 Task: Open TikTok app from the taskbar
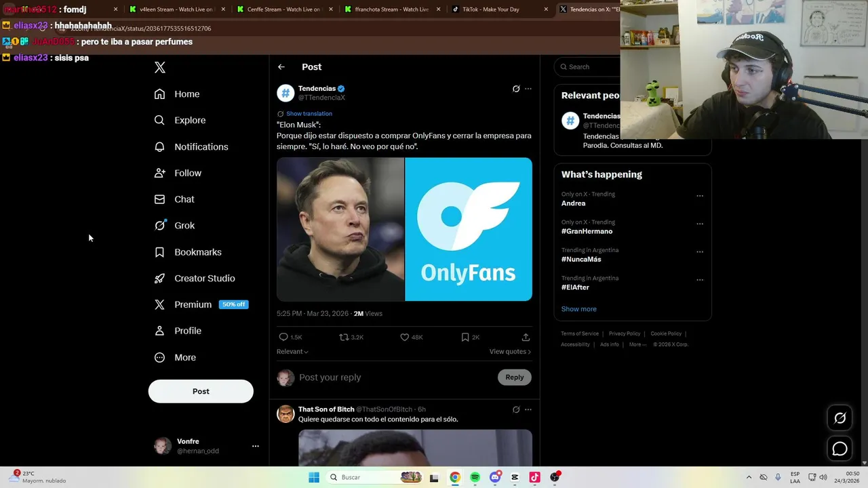[534, 477]
